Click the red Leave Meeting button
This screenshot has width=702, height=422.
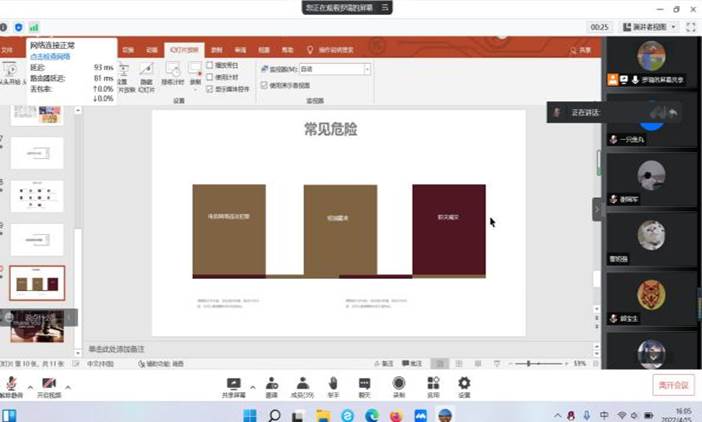(x=672, y=385)
